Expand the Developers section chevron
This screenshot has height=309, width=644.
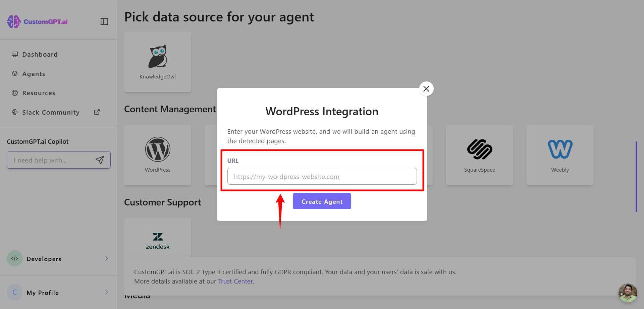(x=106, y=258)
